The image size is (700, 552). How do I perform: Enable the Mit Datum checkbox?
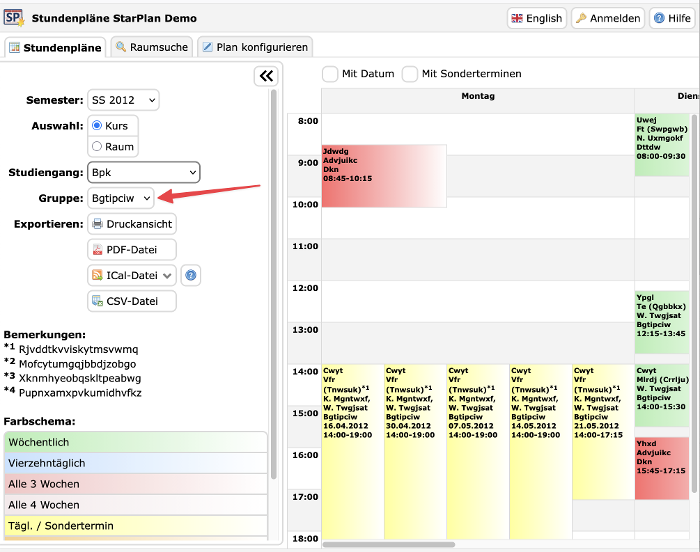330,74
